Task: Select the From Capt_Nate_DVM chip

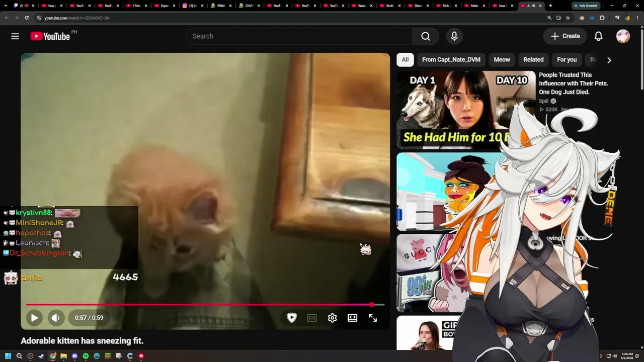Action: tap(451, 60)
